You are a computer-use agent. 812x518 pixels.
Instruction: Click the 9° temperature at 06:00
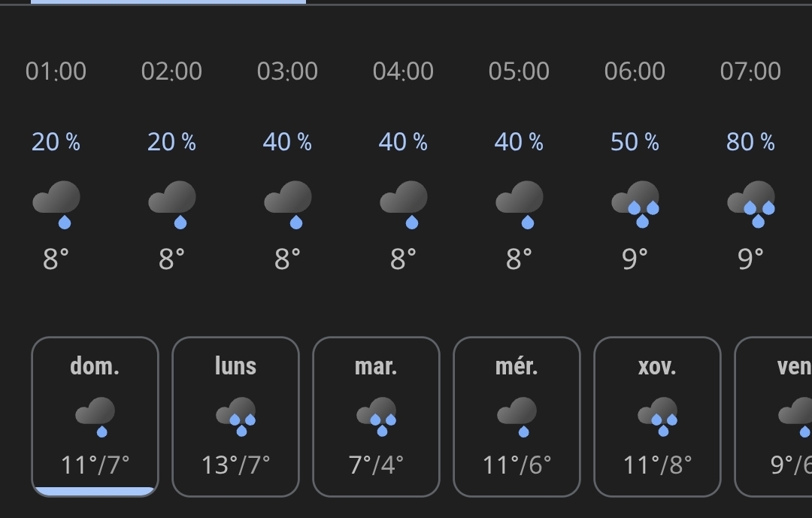[635, 259]
